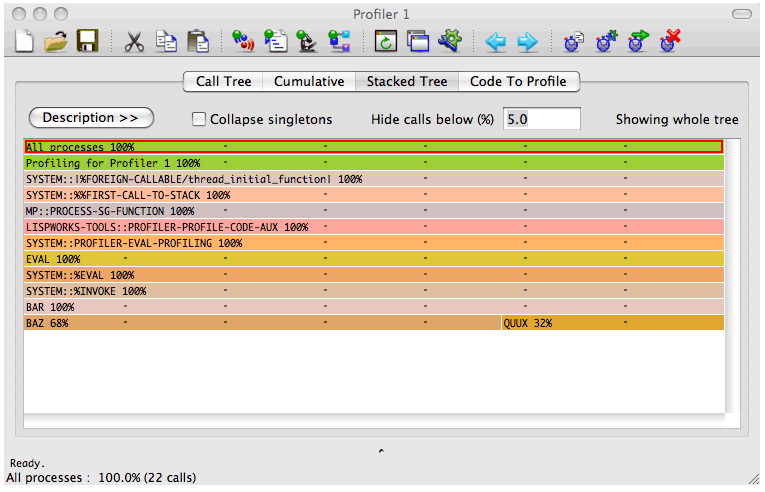
Task: Select LISPWORKS-TOOLS::PROFILER-PROFILE-CODE-AUX bar
Action: click(374, 227)
